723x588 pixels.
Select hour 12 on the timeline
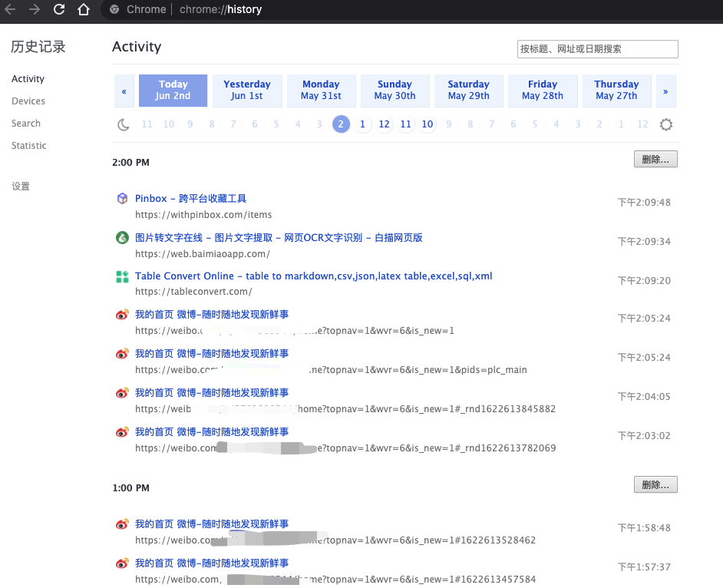pyautogui.click(x=384, y=124)
